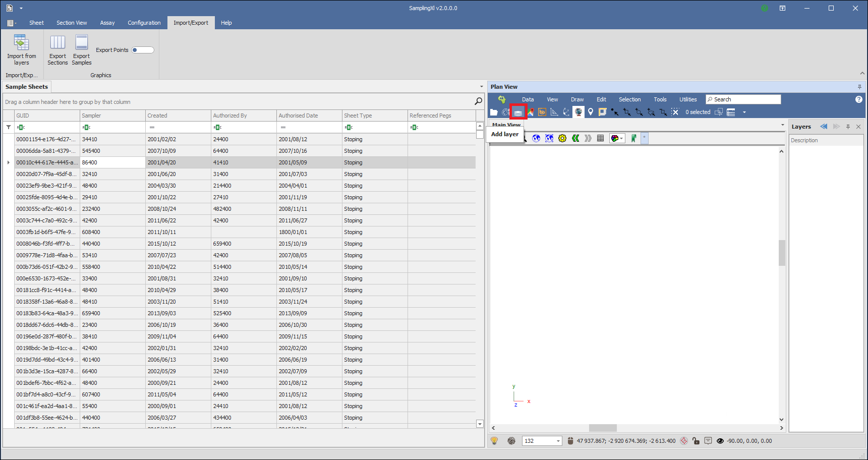Open the Section View ribbon tab

72,23
